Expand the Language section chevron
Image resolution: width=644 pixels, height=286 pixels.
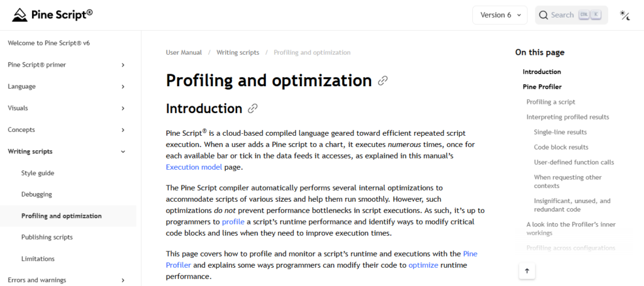click(x=123, y=86)
